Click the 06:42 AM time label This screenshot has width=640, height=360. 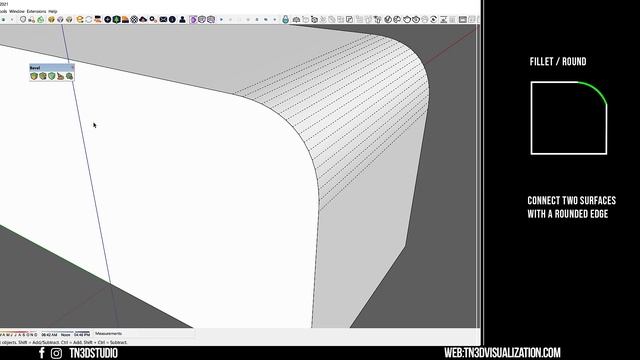49,335
